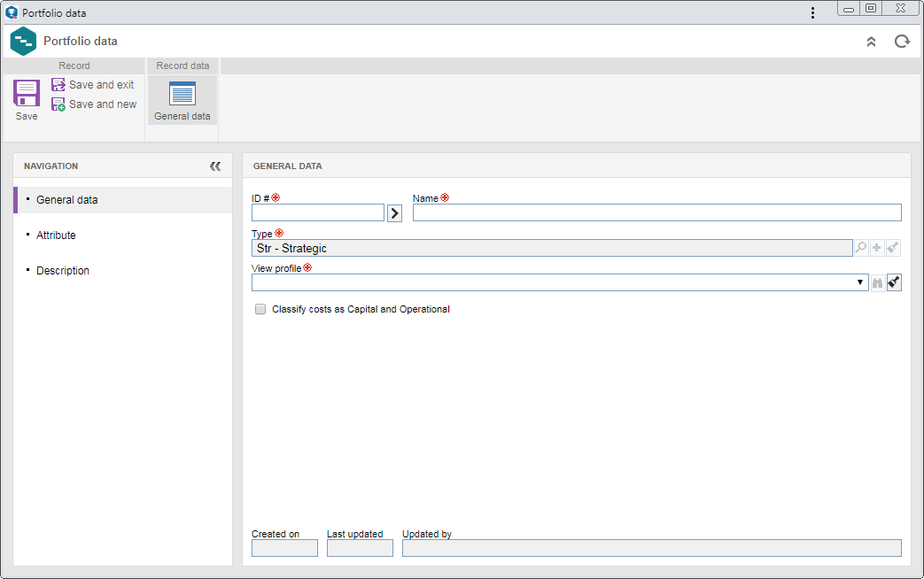Click the Type field showing Str - Strategic
This screenshot has width=924, height=579.
(552, 248)
